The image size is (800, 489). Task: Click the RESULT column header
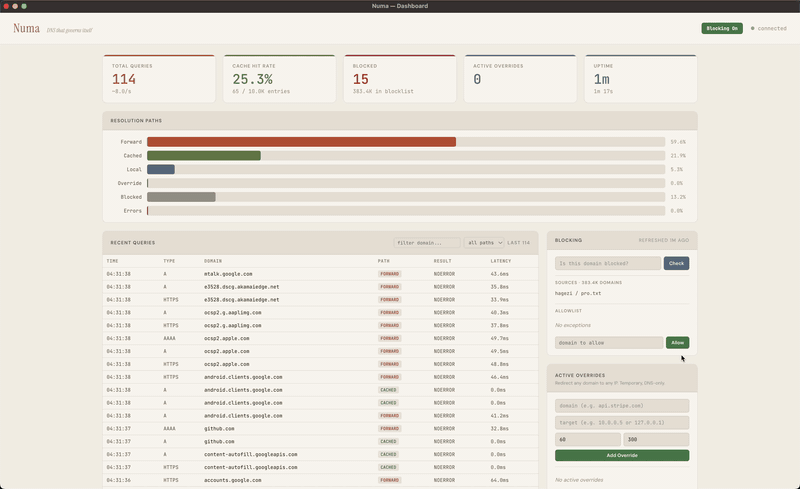coord(442,261)
